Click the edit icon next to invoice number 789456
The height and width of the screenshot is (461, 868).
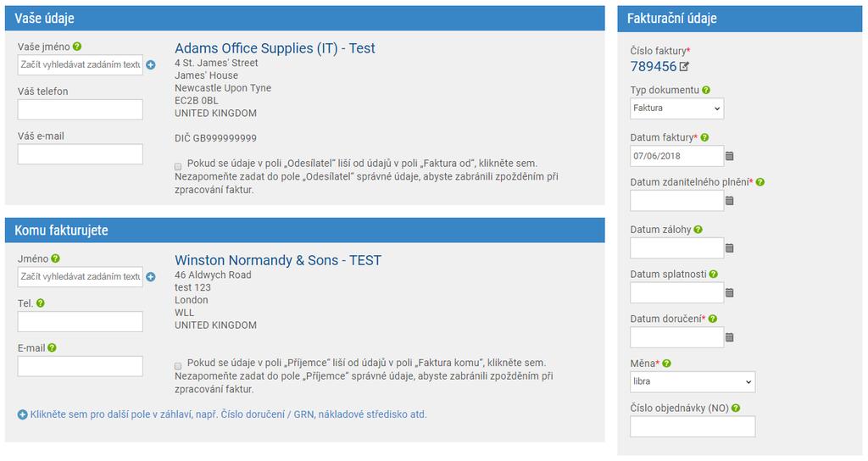(x=684, y=66)
